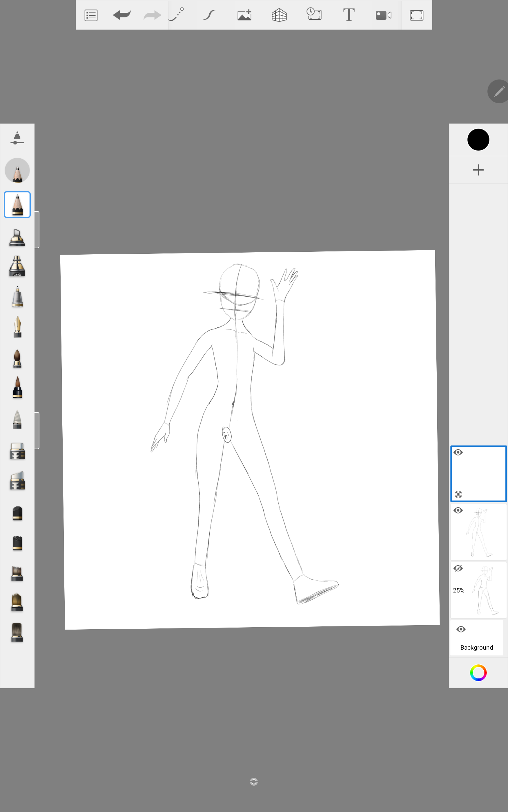The width and height of the screenshot is (508, 812).
Task: Open the rainbow color wheel
Action: (x=478, y=673)
